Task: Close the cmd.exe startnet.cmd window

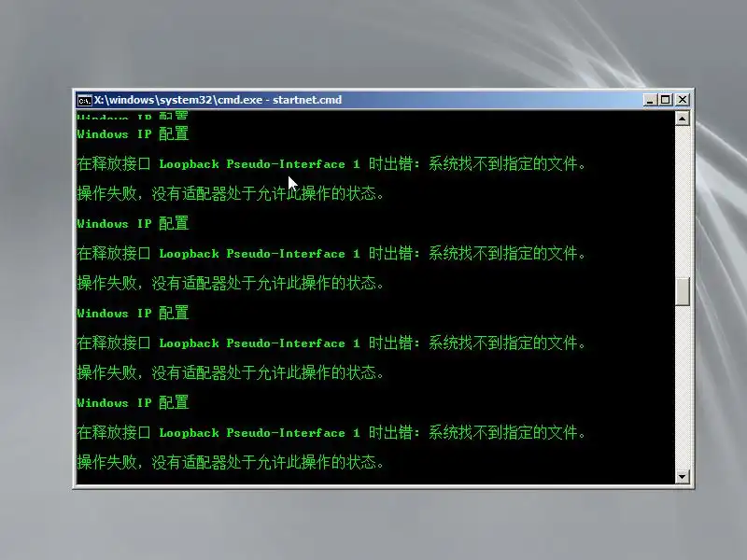Action: click(683, 100)
